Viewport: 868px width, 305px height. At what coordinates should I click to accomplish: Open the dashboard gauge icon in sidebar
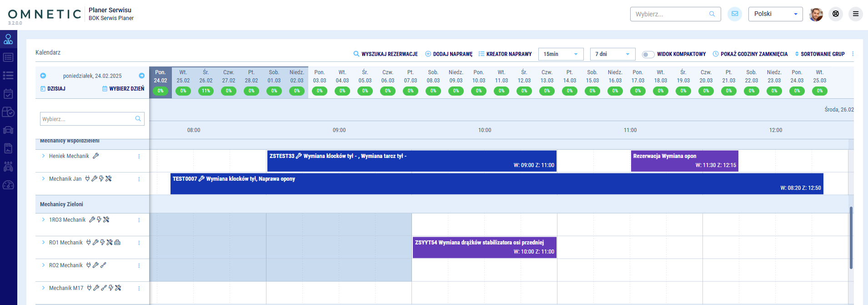pyautogui.click(x=8, y=185)
